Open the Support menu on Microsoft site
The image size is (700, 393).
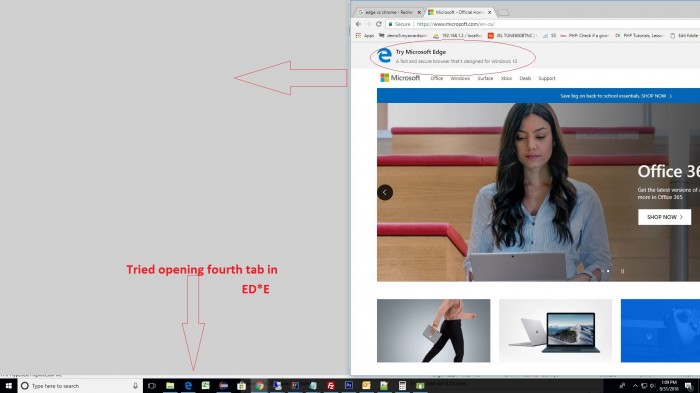pos(547,78)
